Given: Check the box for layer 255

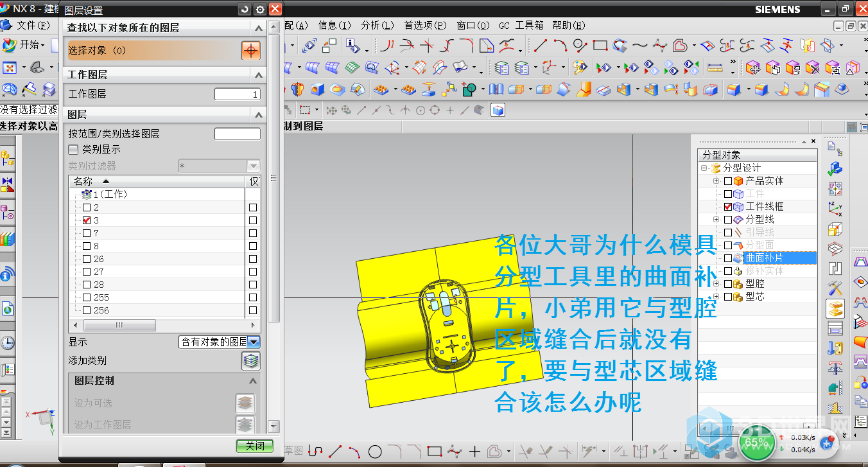Looking at the screenshot, I should point(87,297).
